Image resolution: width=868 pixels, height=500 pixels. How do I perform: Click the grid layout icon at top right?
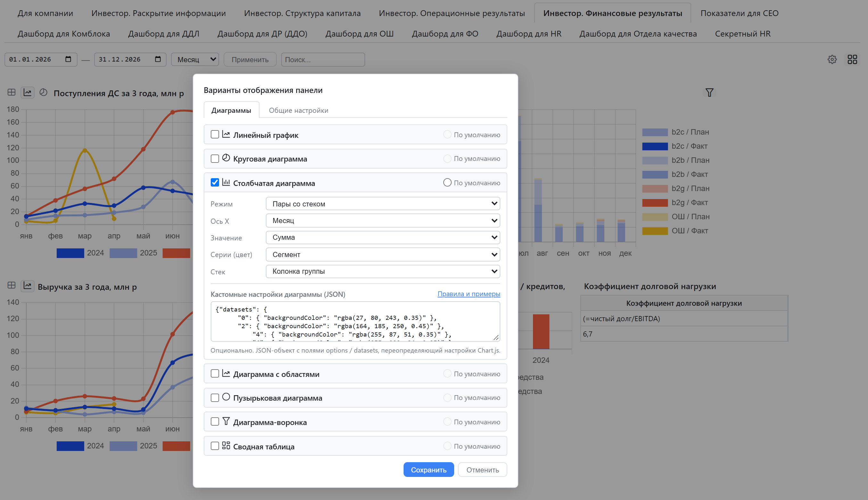(852, 59)
